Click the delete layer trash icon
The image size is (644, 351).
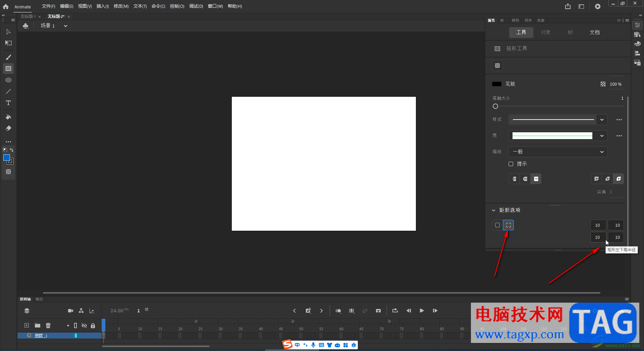[48, 325]
